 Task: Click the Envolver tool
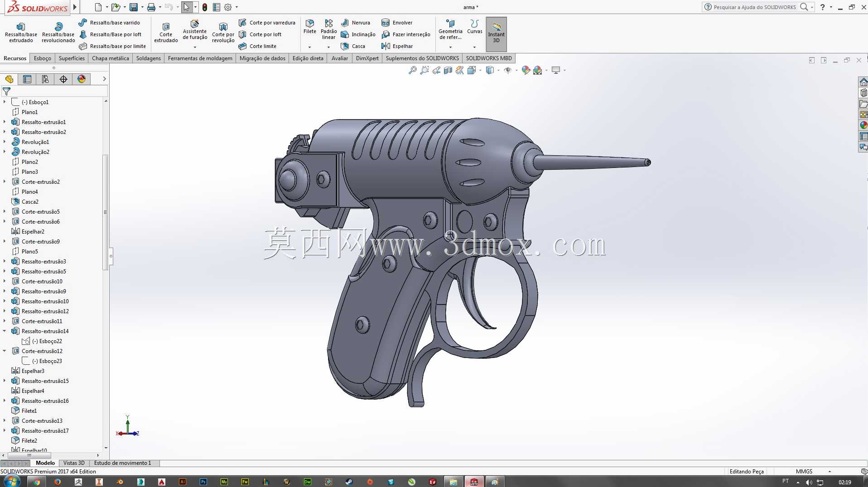click(397, 23)
